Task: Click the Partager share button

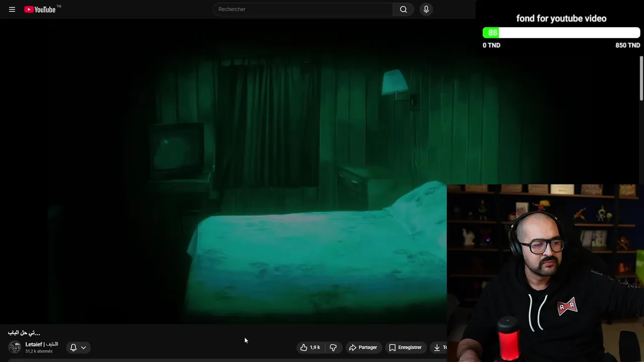Action: point(363,347)
